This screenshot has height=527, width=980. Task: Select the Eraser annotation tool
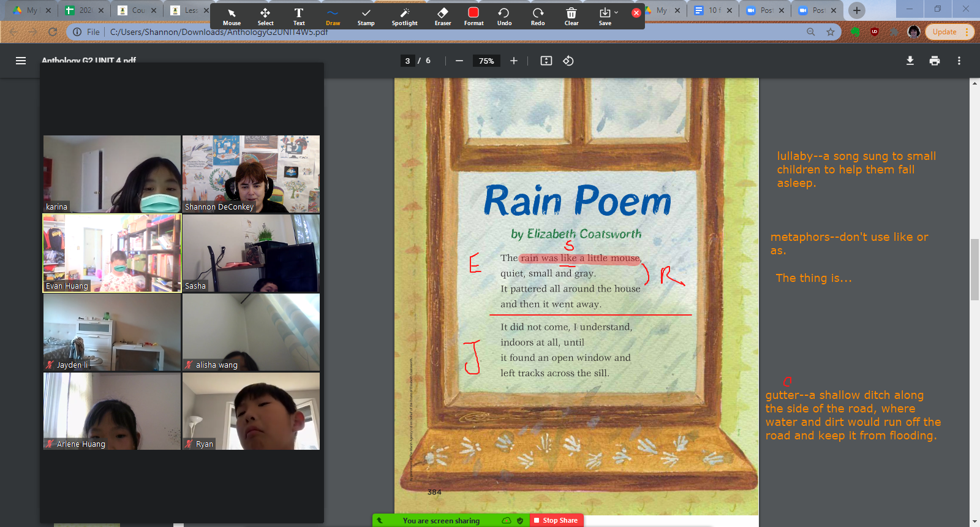443,17
